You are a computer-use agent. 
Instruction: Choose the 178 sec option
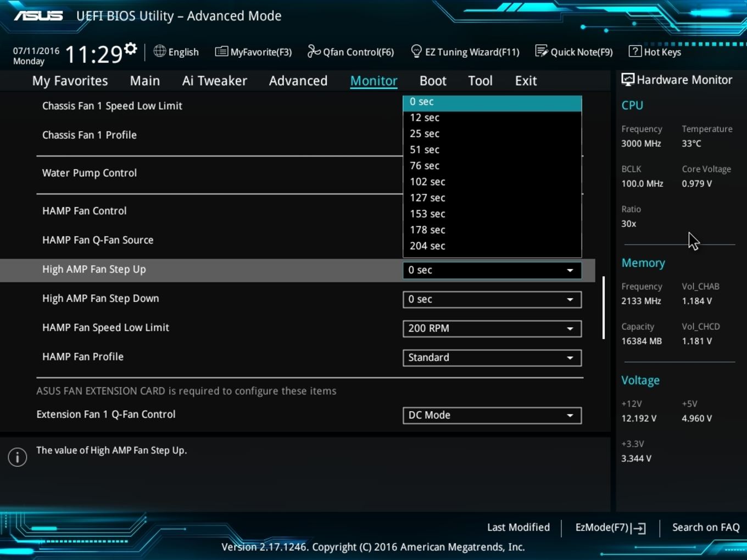pyautogui.click(x=492, y=229)
